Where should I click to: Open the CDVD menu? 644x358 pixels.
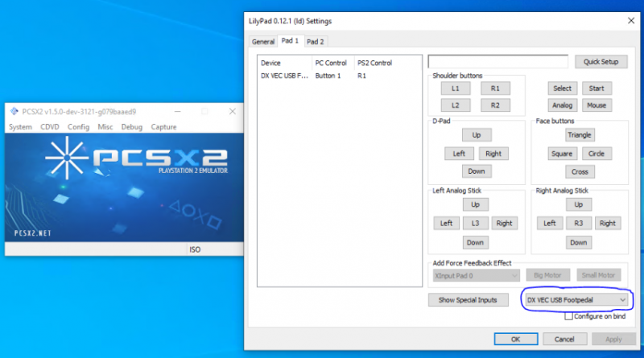pyautogui.click(x=50, y=127)
